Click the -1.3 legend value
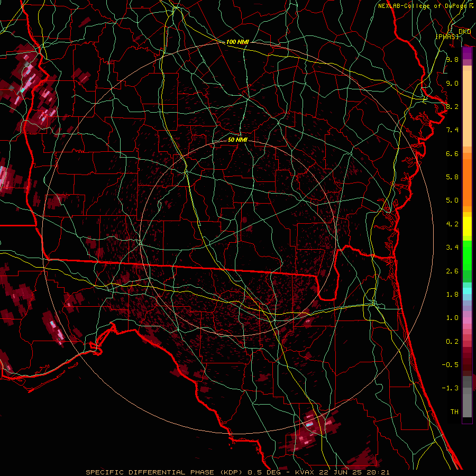 450,388
